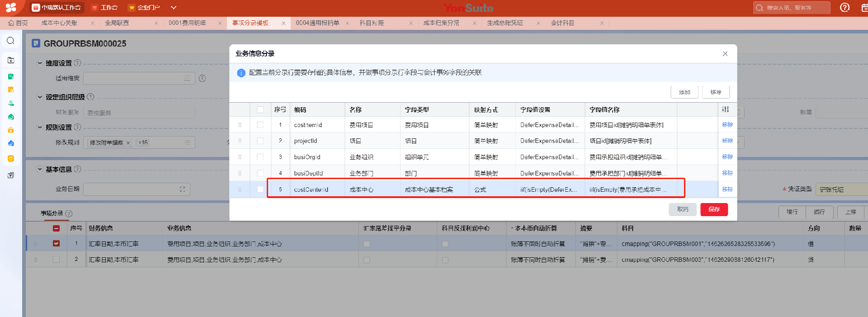Switch to the 科目对照 tab
Screen dimensions: 868x317
pos(372,23)
